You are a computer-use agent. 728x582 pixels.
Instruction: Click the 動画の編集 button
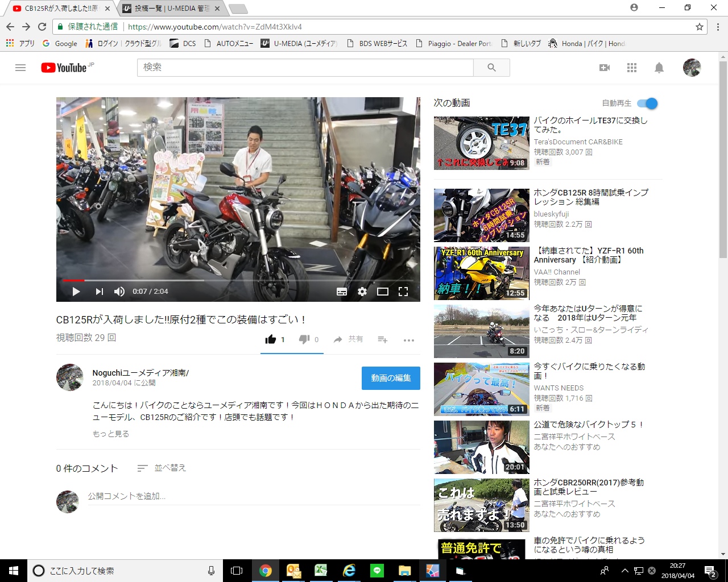click(x=391, y=378)
